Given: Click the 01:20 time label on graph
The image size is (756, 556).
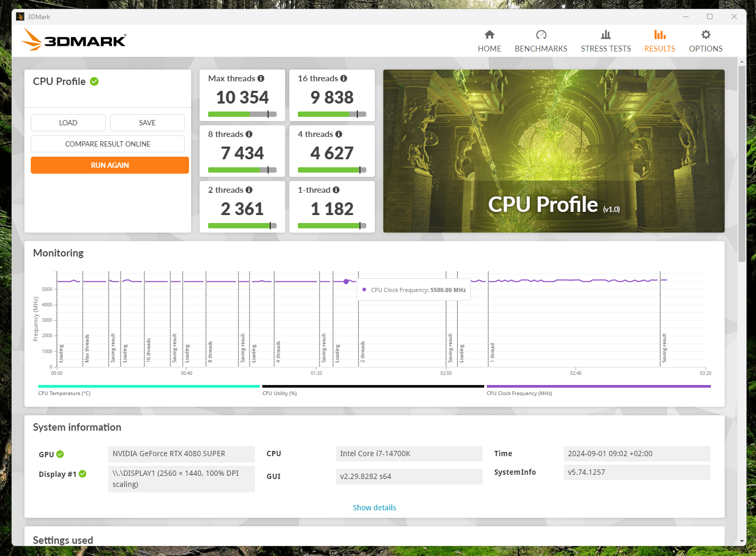Looking at the screenshot, I should 316,373.
